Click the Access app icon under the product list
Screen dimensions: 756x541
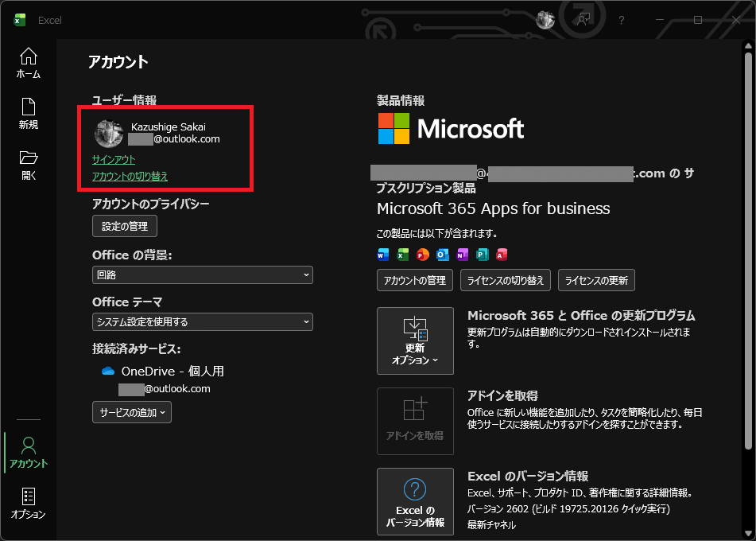pyautogui.click(x=502, y=255)
